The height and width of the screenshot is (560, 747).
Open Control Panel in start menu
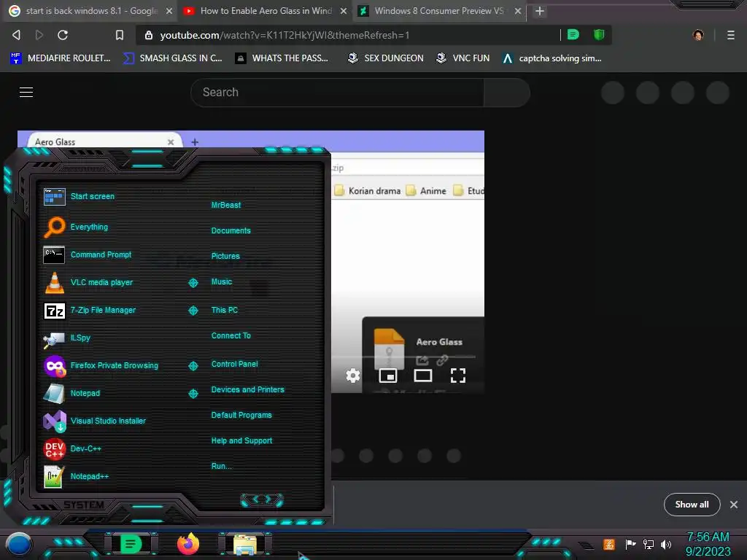pyautogui.click(x=234, y=365)
